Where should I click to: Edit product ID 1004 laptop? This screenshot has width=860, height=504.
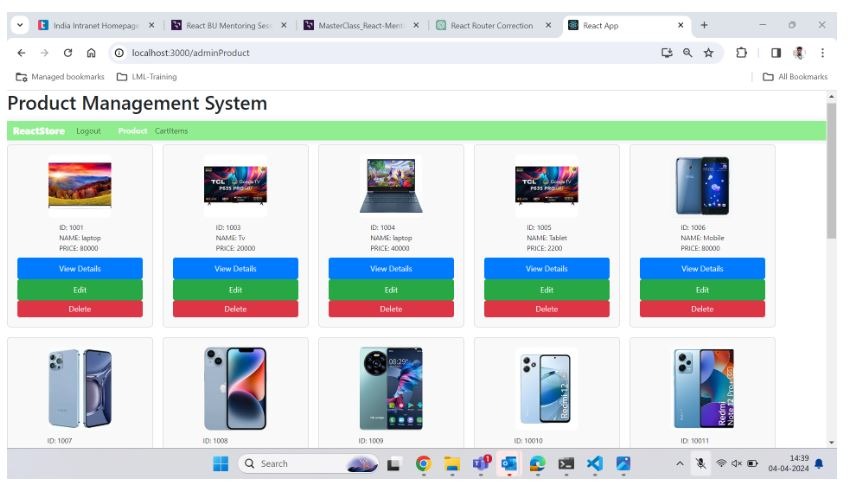coord(392,291)
